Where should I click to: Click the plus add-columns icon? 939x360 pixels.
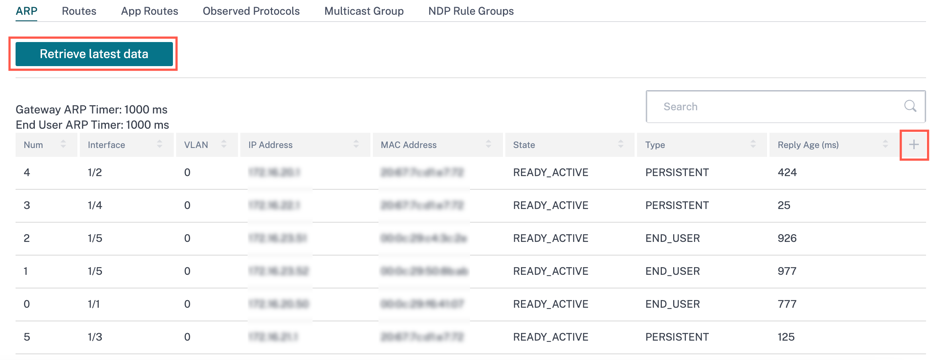pos(914,145)
